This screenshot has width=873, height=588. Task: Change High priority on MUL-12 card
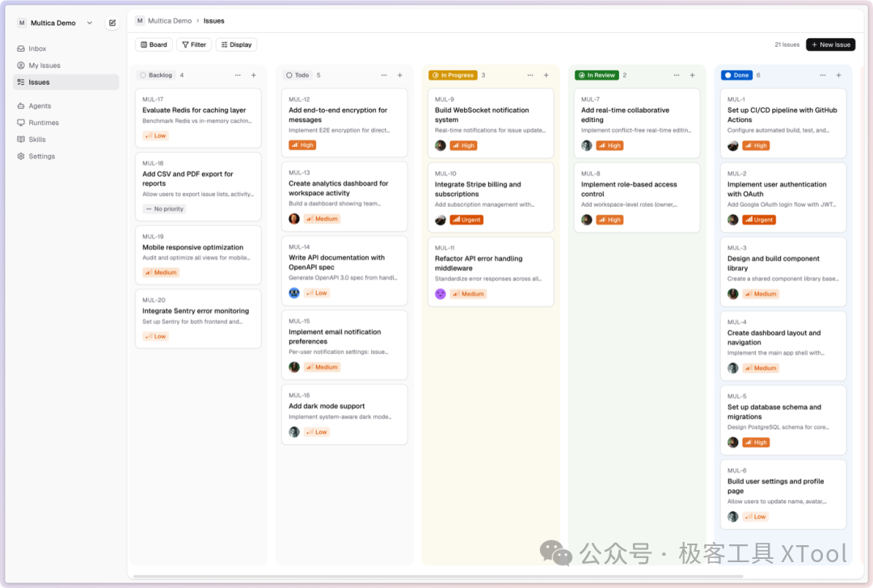302,145
